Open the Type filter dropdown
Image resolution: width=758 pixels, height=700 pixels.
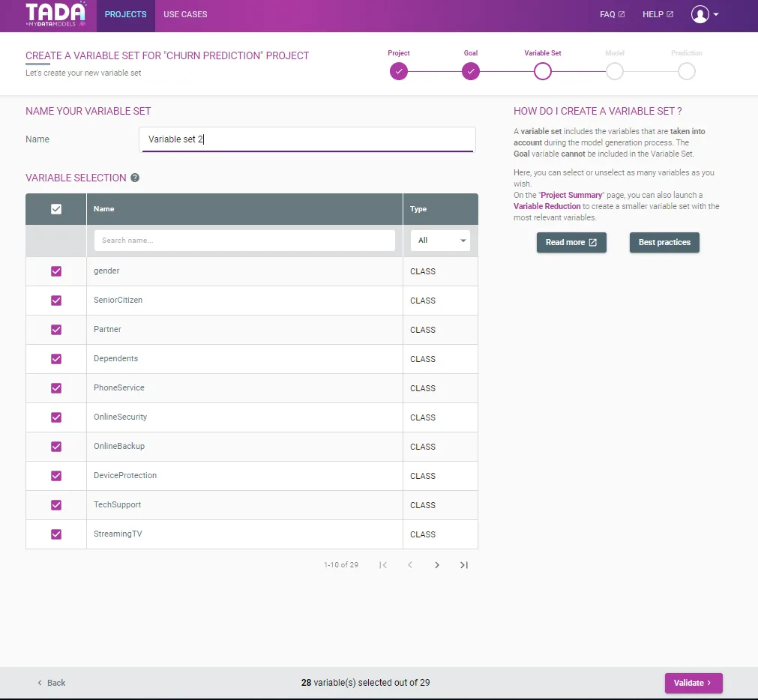440,240
